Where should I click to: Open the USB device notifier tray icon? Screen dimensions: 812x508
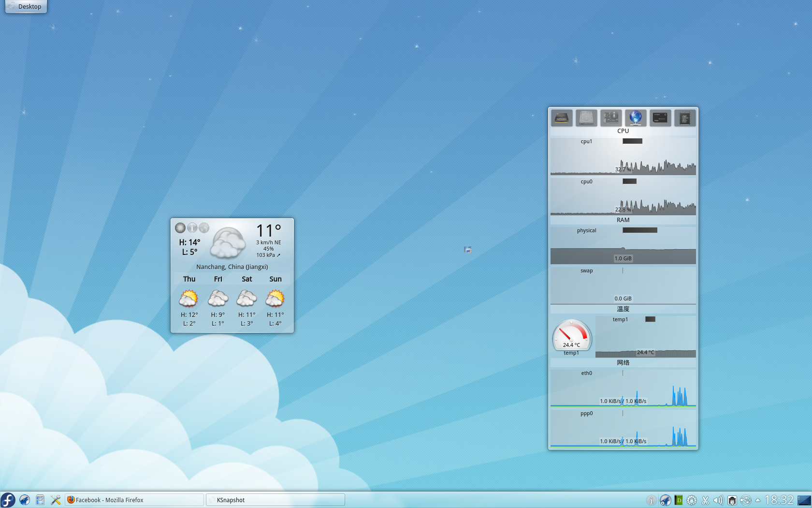point(746,500)
